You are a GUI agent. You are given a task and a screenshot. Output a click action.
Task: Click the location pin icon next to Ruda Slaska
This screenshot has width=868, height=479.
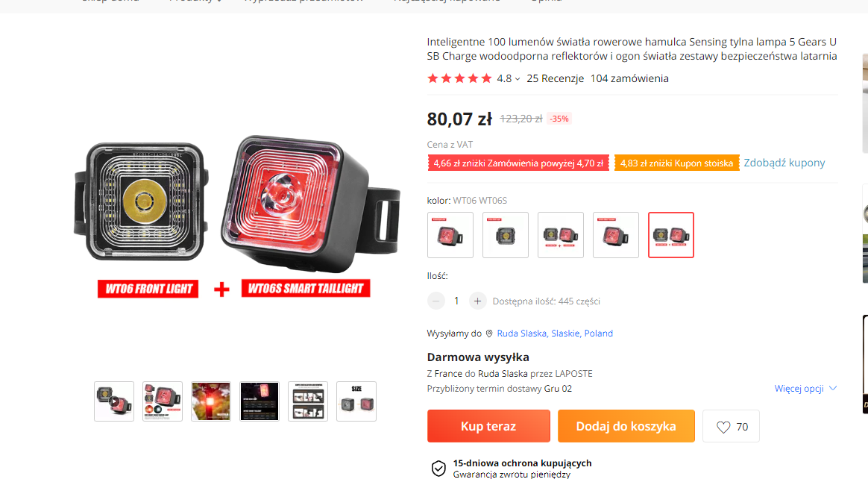[488, 334]
